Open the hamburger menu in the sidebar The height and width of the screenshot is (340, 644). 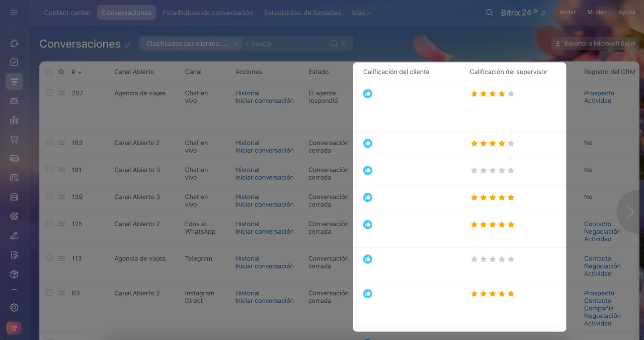pos(14,13)
